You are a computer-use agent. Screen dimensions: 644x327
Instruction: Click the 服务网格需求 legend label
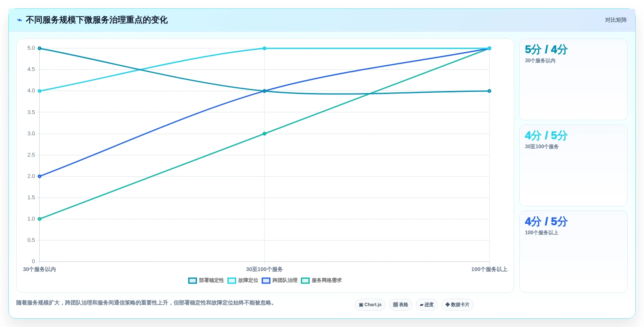point(327,281)
